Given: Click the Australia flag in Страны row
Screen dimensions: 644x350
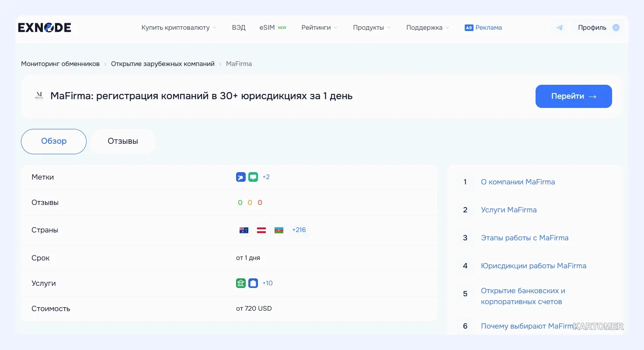Looking at the screenshot, I should (244, 230).
